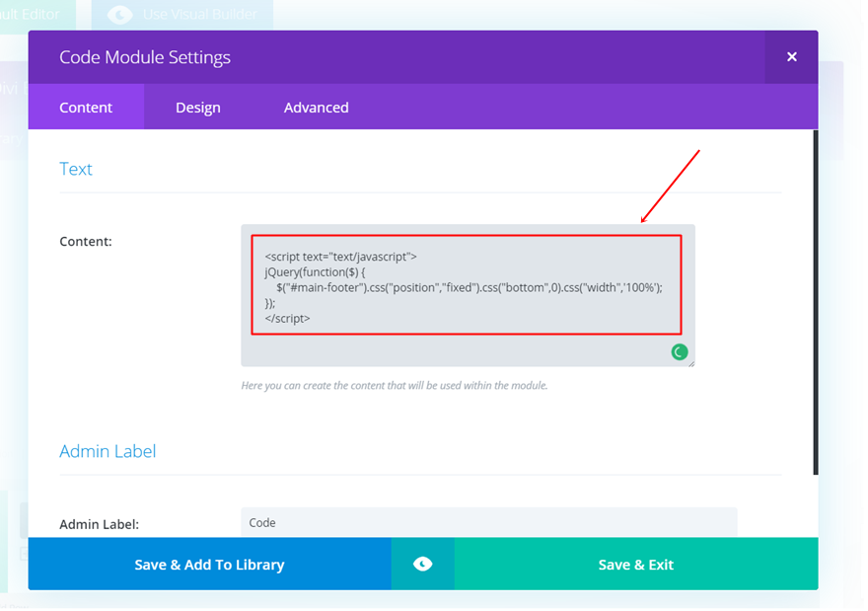Open the Advanced tab
Screen dimensions: 868x611
[x=316, y=108]
